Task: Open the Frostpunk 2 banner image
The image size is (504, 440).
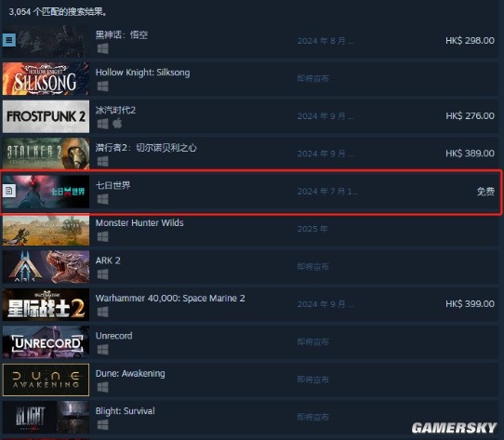Action: (46, 116)
